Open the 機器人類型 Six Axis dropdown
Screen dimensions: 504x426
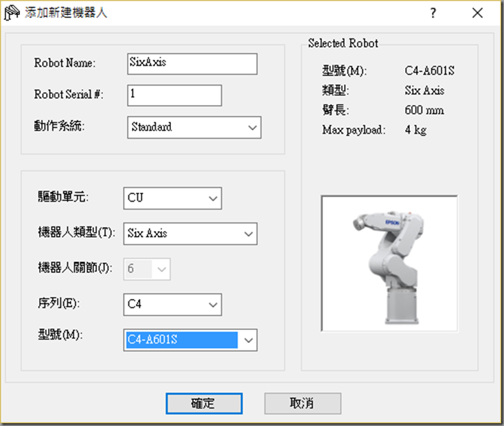[x=190, y=234]
